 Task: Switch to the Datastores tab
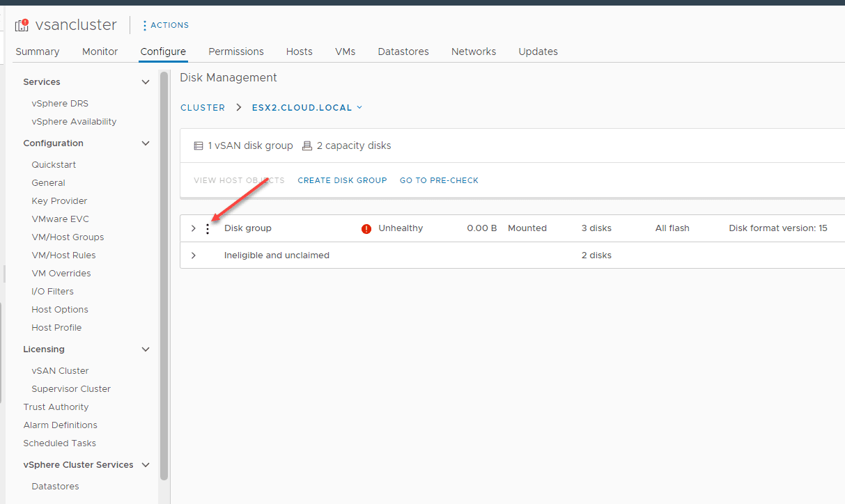pos(403,52)
